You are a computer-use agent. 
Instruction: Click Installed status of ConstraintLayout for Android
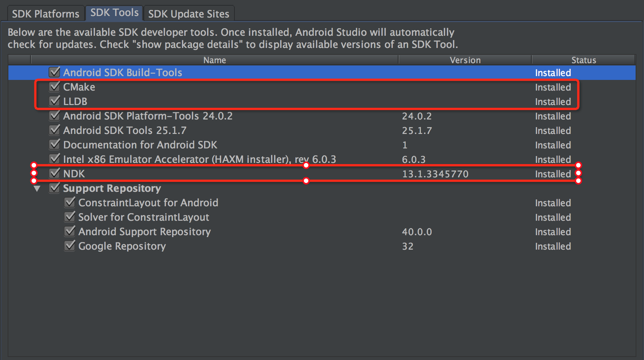coord(553,203)
